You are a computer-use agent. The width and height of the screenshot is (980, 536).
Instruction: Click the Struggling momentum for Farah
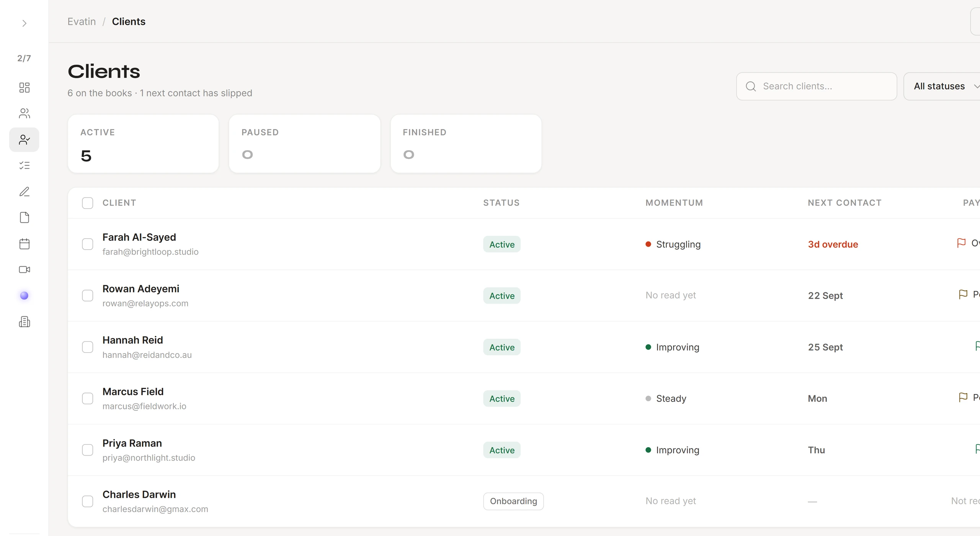673,244
